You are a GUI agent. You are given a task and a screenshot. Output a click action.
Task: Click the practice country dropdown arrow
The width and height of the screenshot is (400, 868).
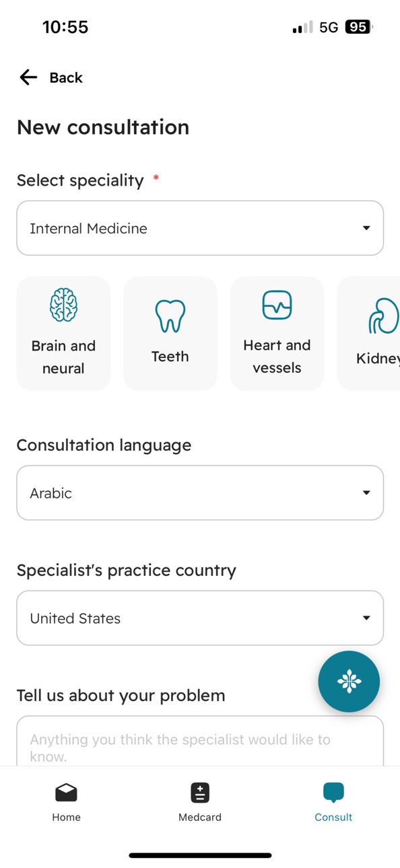[x=366, y=618]
